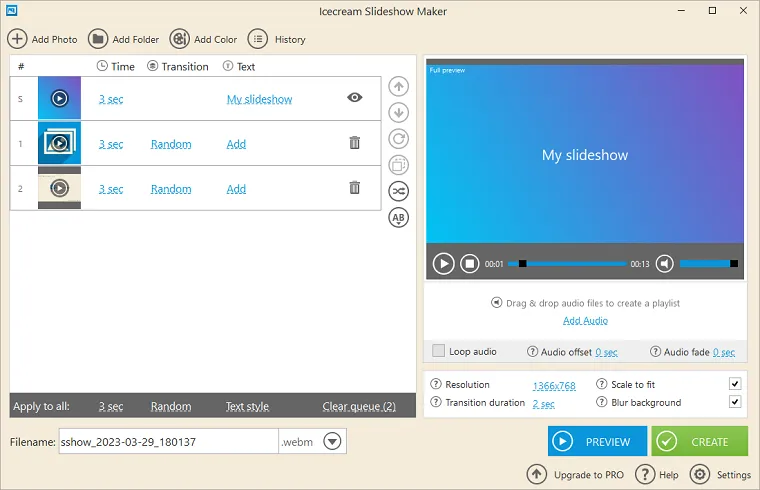Click the Scale to fit help icon
The image size is (760, 490).
[602, 384]
